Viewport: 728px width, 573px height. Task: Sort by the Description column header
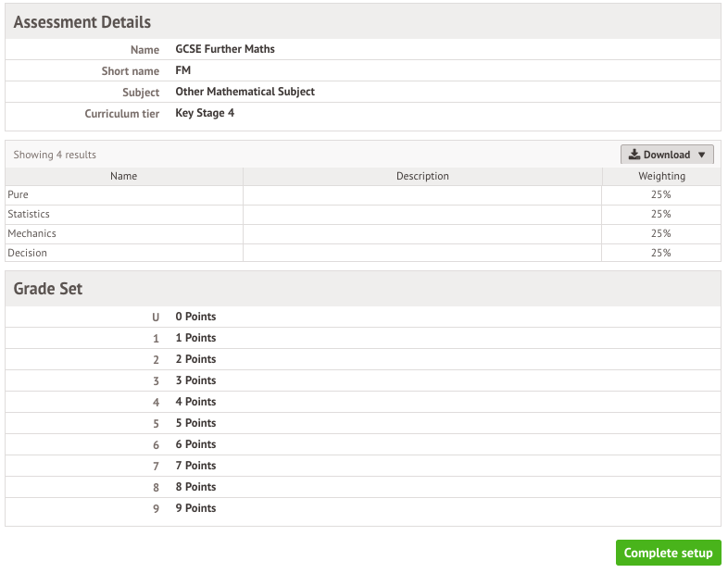(x=422, y=176)
